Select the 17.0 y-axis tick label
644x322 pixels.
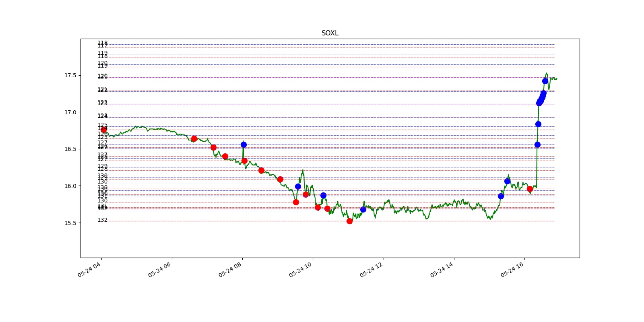click(x=70, y=112)
